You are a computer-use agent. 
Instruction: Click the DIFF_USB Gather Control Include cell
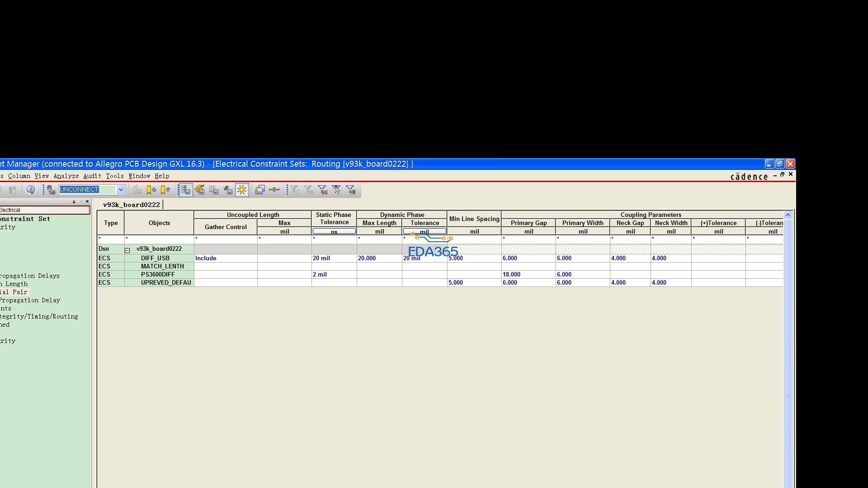225,258
